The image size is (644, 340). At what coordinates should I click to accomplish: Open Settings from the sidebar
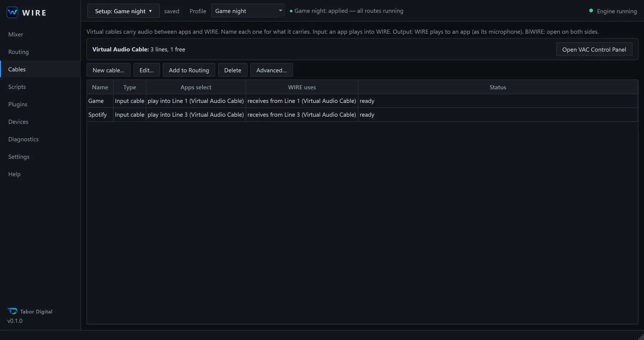pos(40,157)
